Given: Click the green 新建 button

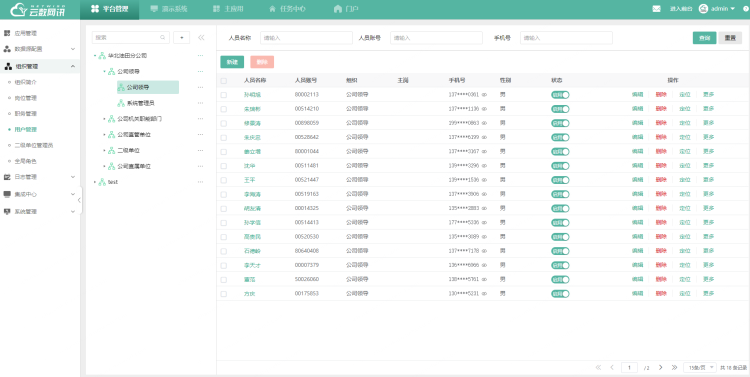Looking at the screenshot, I should coord(232,62).
